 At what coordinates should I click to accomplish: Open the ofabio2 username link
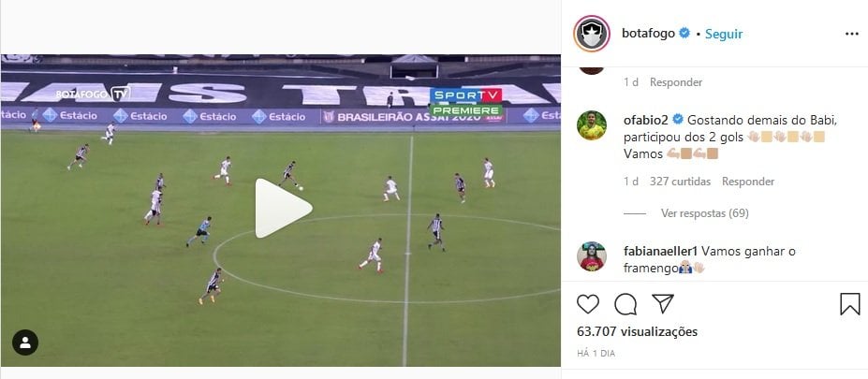point(646,120)
